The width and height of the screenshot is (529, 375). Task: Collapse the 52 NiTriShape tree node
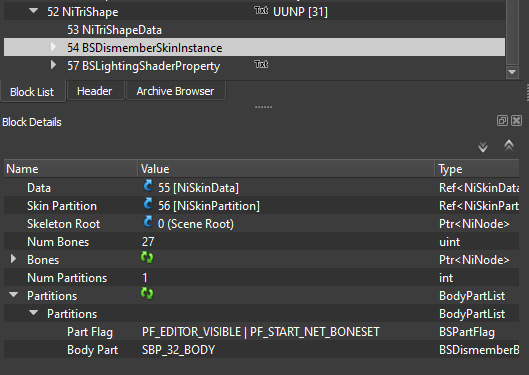tap(33, 11)
